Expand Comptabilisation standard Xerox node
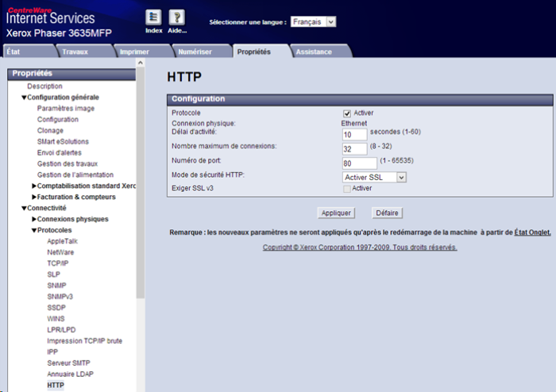 [x=34, y=186]
